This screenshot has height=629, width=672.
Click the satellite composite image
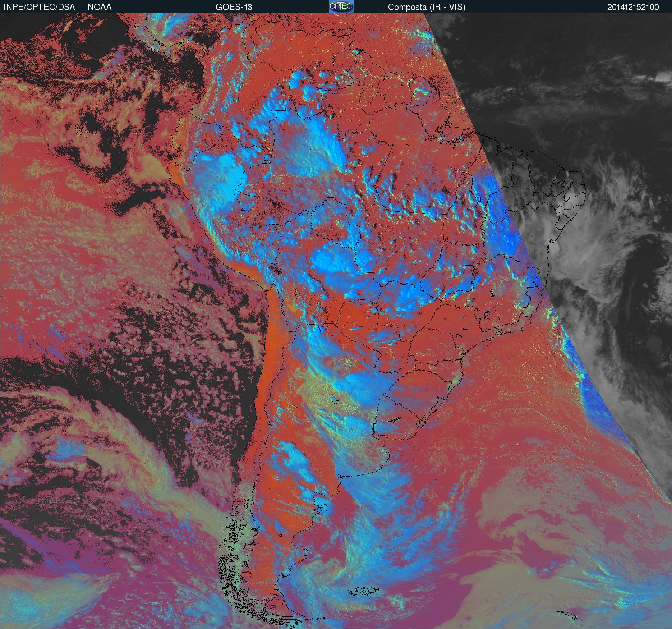[x=336, y=321]
